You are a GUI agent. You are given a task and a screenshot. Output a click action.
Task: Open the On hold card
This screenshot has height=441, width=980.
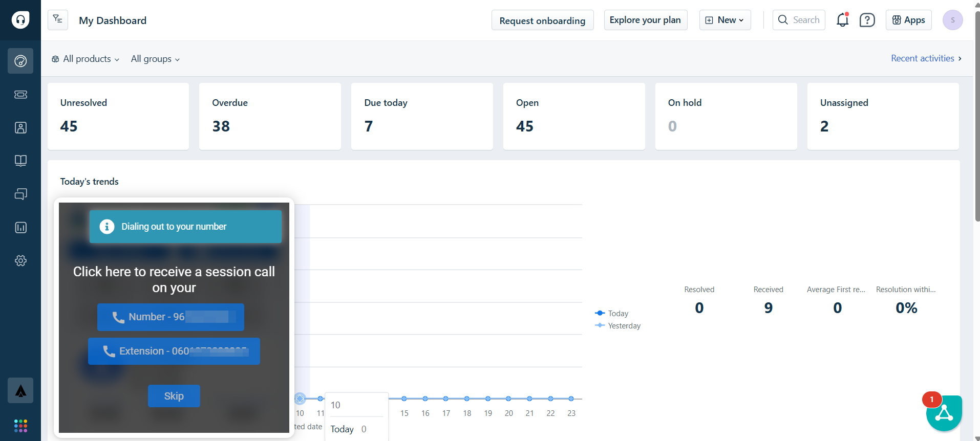pyautogui.click(x=726, y=116)
